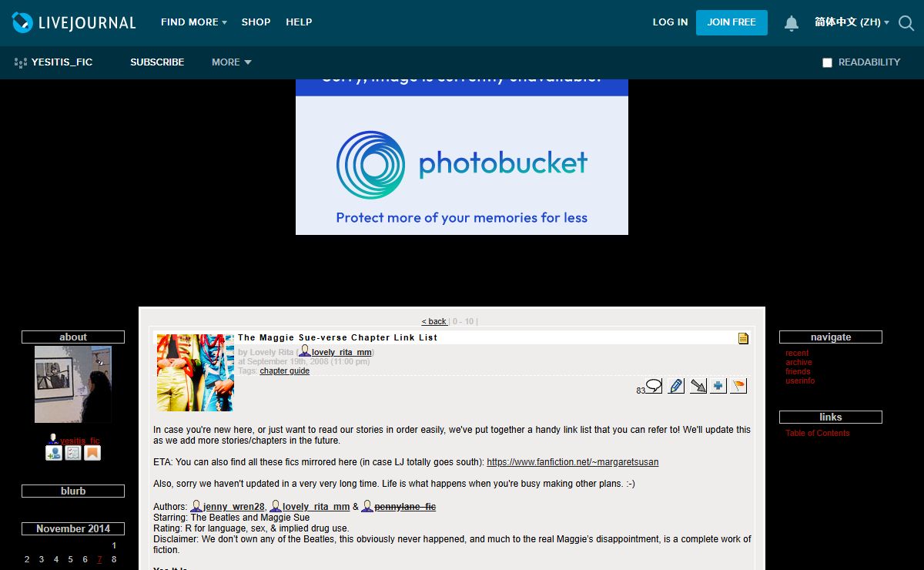The width and height of the screenshot is (924, 570).
Task: Click the about profile photo
Action: [73, 384]
